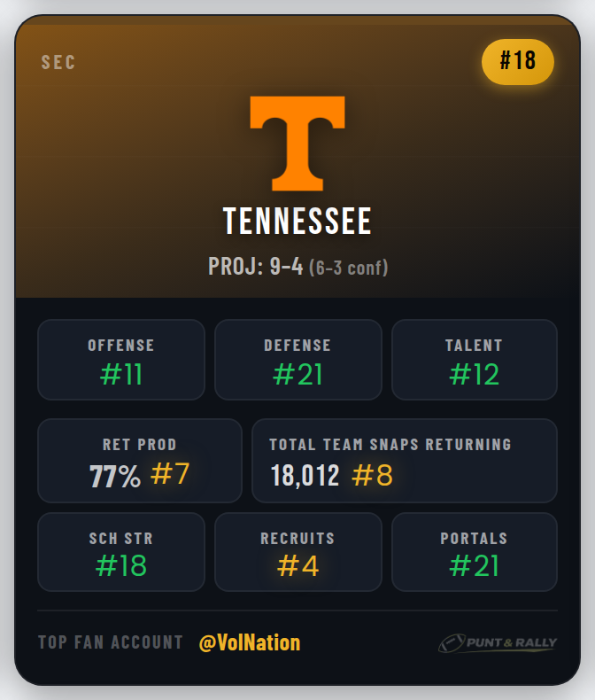Screen dimensions: 595x700
Task: Click the Talent #12 stat card
Action: pyautogui.click(x=474, y=360)
